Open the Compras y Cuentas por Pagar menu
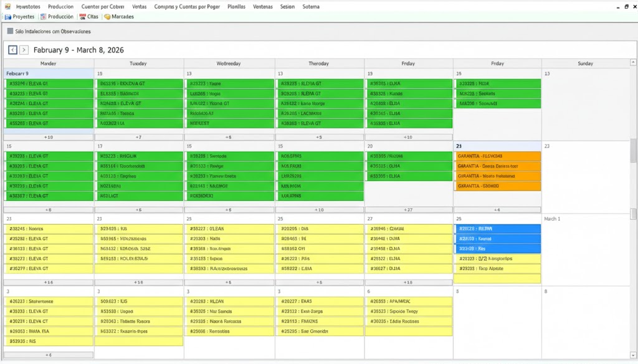The image size is (638, 364). tap(187, 7)
